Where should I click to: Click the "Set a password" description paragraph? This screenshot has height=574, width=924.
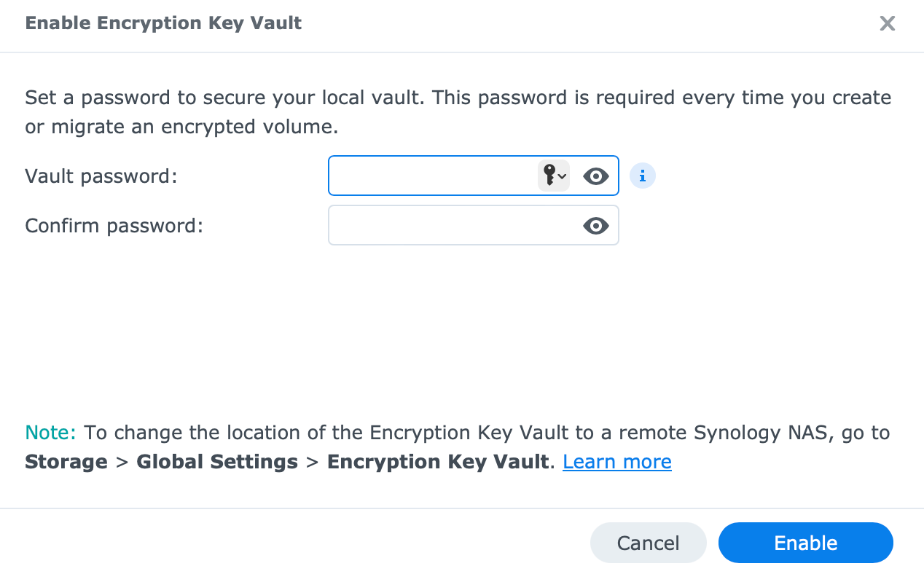pos(458,112)
